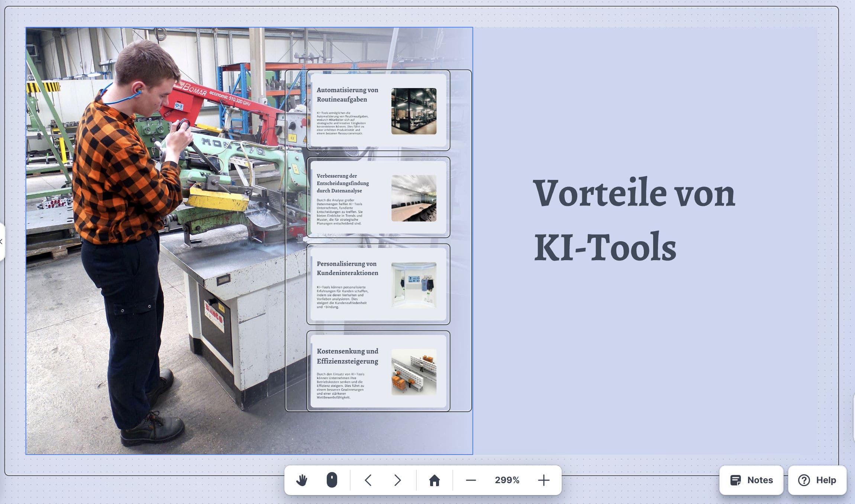Go to the previous slide

[x=368, y=480]
